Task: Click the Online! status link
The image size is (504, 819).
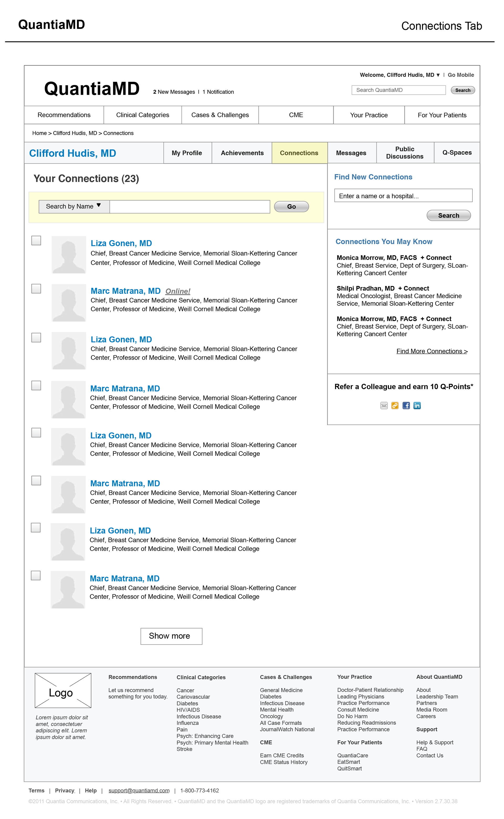Action: (178, 291)
